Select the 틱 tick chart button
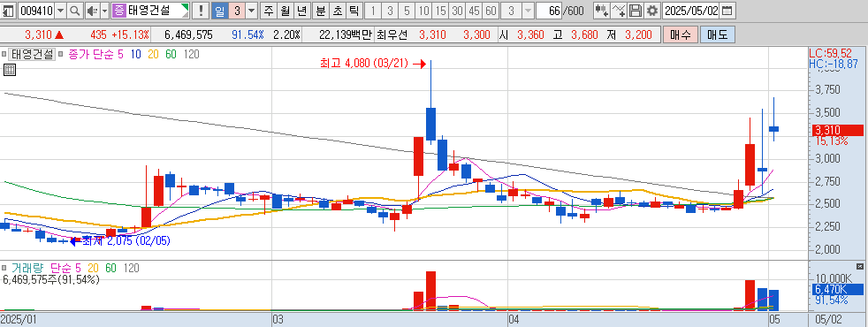This screenshot has height=327, width=868. 354,10
